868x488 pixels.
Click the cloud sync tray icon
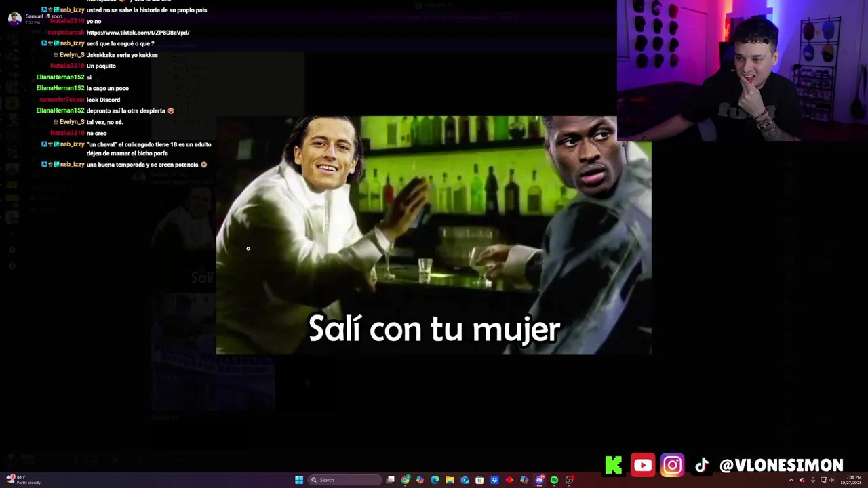pyautogui.click(x=802, y=480)
